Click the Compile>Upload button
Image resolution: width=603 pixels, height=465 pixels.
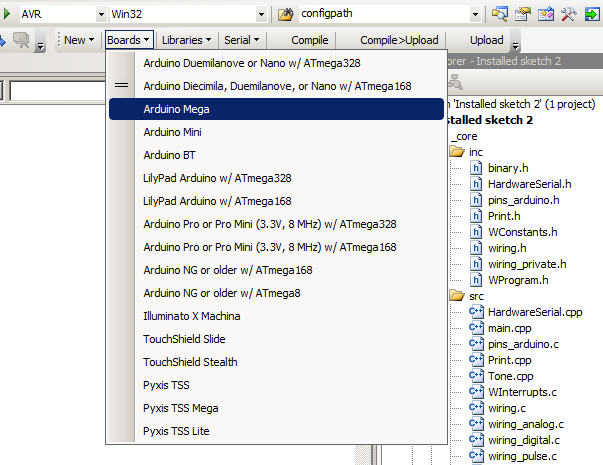(399, 40)
